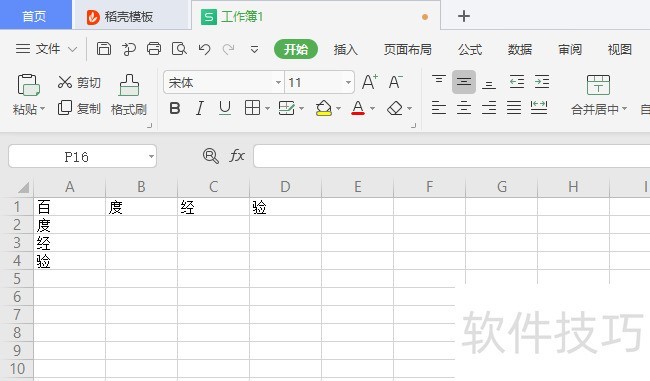Justify text alignment icon
The image size is (650, 381).
click(x=514, y=108)
